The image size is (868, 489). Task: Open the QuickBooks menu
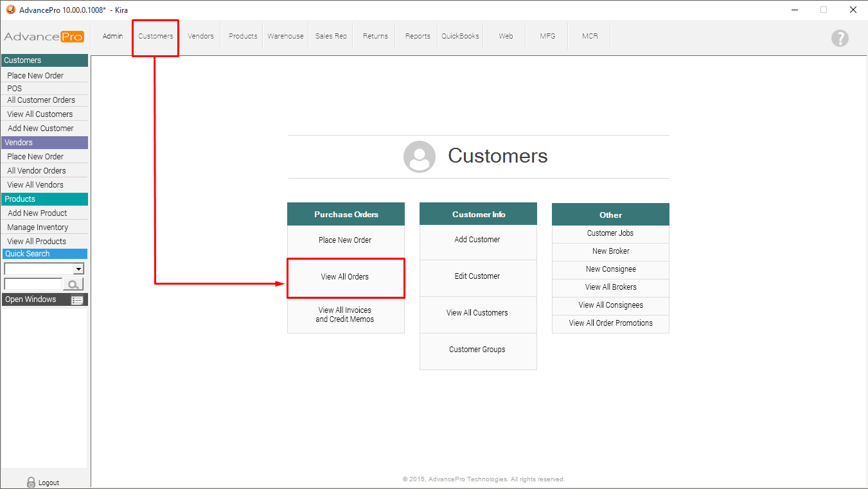click(x=460, y=36)
